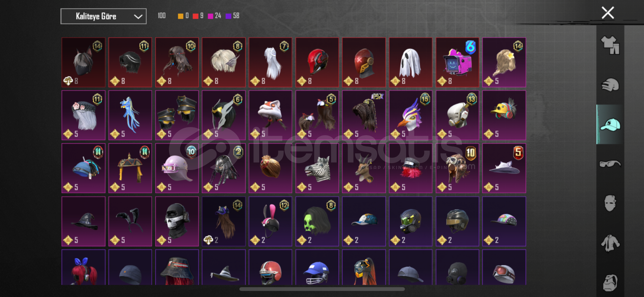Filter by pink quality swatch showing 24
The width and height of the screenshot is (644, 297).
coord(214,16)
